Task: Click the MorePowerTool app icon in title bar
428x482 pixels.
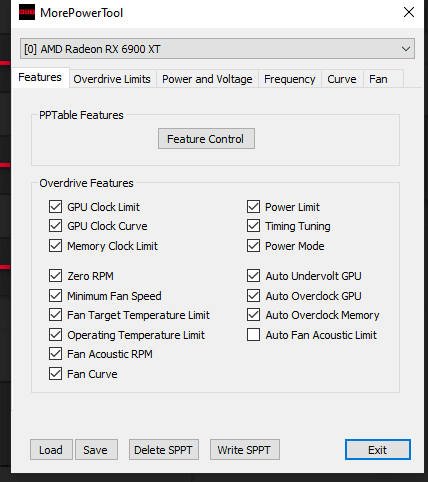Action: point(27,13)
